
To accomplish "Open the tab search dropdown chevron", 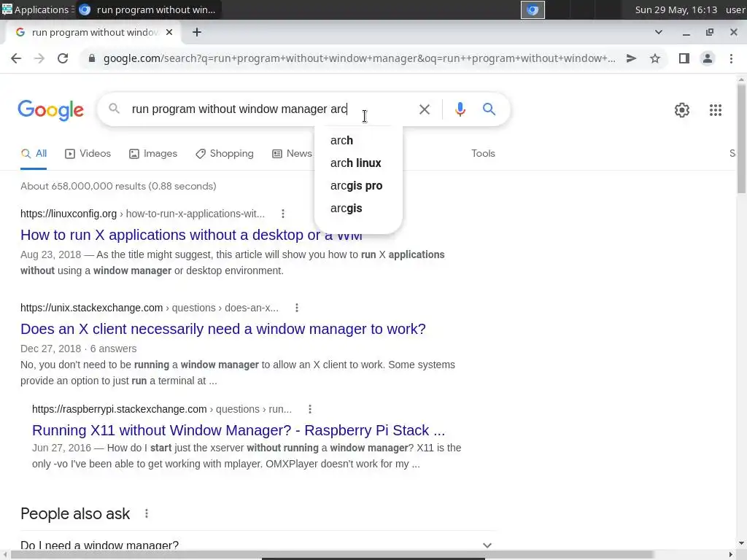I will point(659,32).
